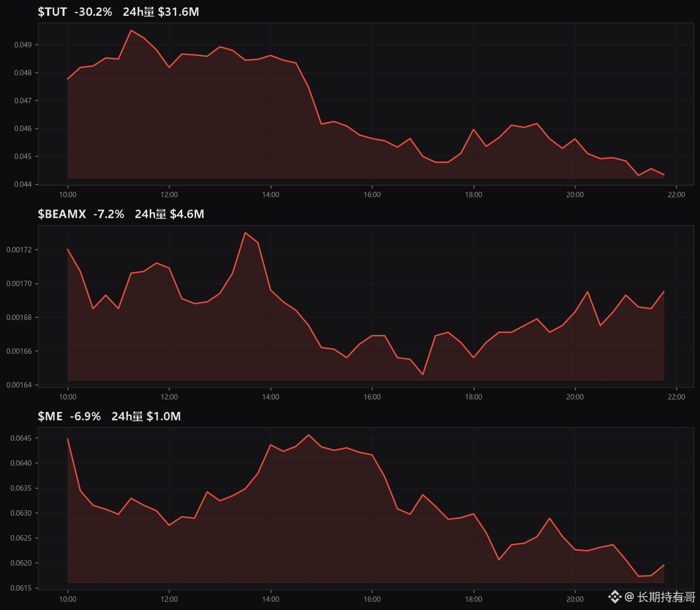Click the 10:00 time label under $TUT chart
The image size is (700, 610).
tap(68, 195)
